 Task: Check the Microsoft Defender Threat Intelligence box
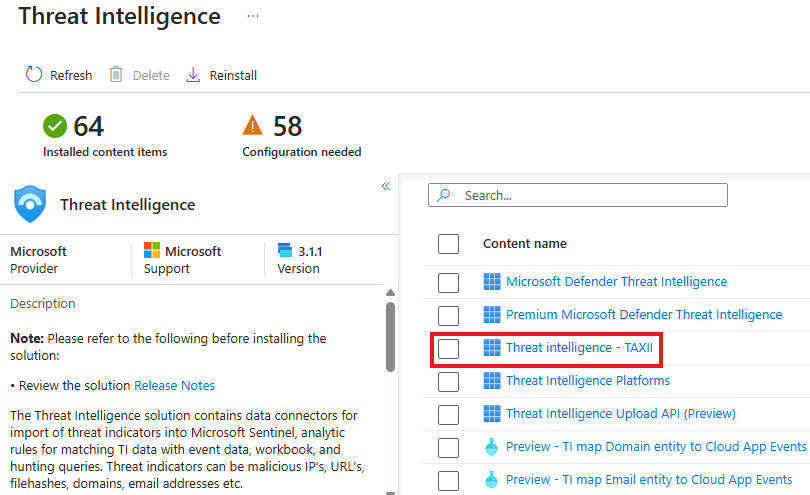(448, 282)
